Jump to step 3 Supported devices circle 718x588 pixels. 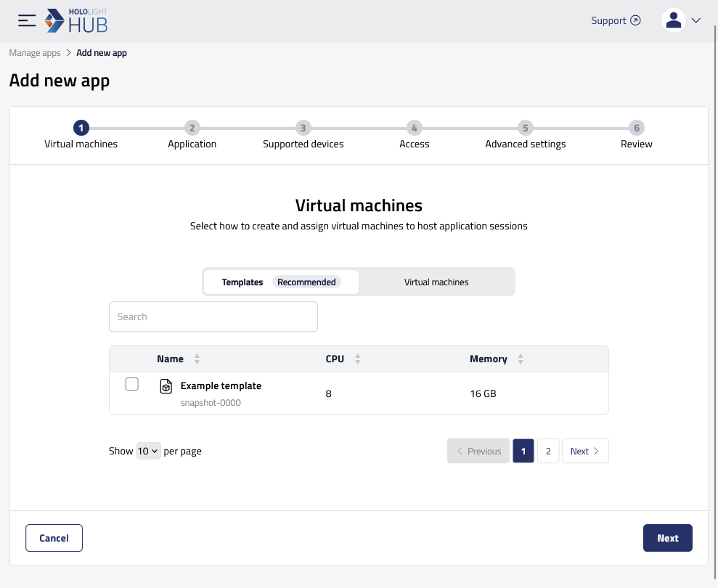[303, 128]
